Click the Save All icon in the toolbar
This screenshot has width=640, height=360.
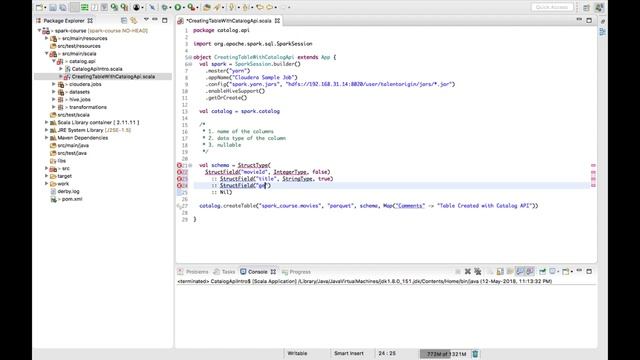(x=63, y=7)
